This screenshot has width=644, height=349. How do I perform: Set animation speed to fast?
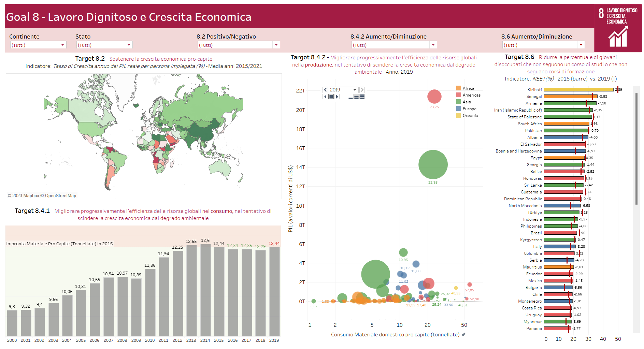click(362, 97)
